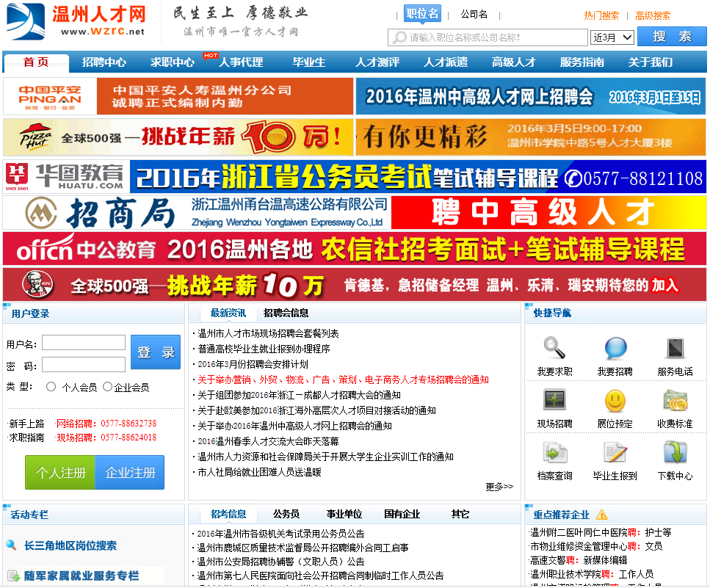Switch to the 招聘会信息 tab
The width and height of the screenshot is (710, 588).
click(x=286, y=313)
